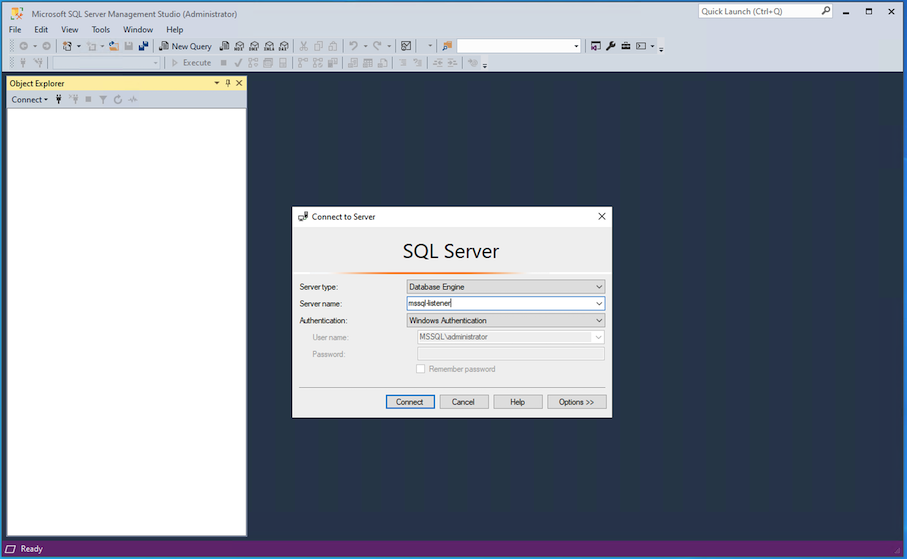Open the Authentication dropdown

(506, 320)
